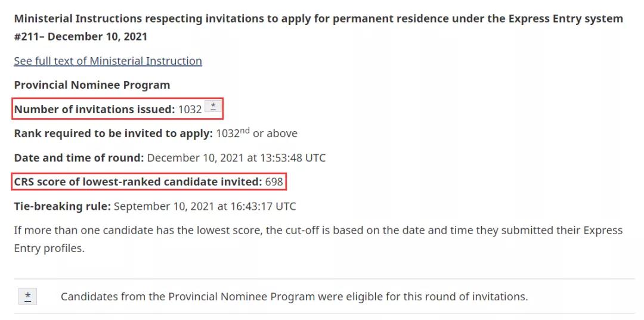Select the December 10, 2021 at 13:53:48 UTC value
This screenshot has width=644, height=320.
click(236, 158)
